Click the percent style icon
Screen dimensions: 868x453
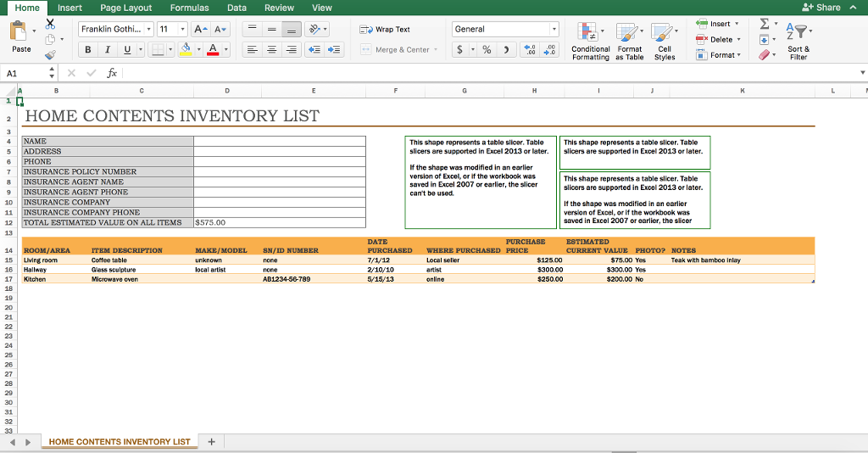(x=487, y=49)
